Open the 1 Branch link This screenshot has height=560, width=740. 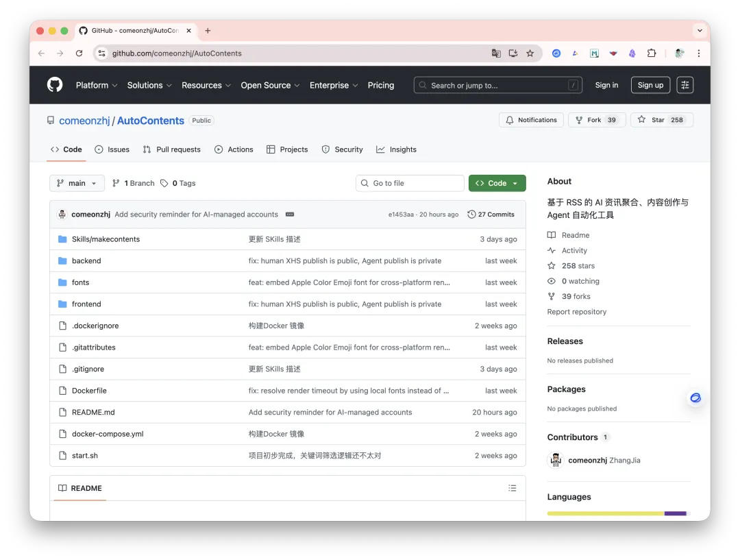pos(133,183)
